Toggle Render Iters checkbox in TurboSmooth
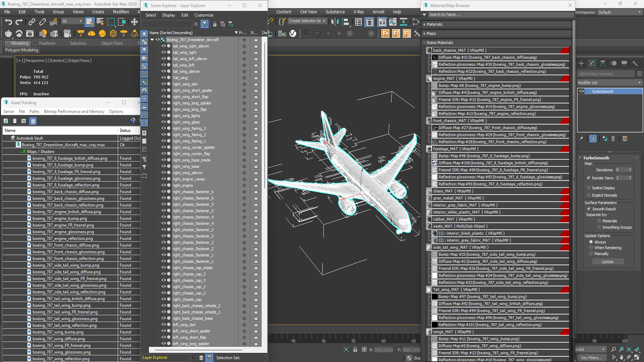The image size is (644, 362). tap(589, 178)
